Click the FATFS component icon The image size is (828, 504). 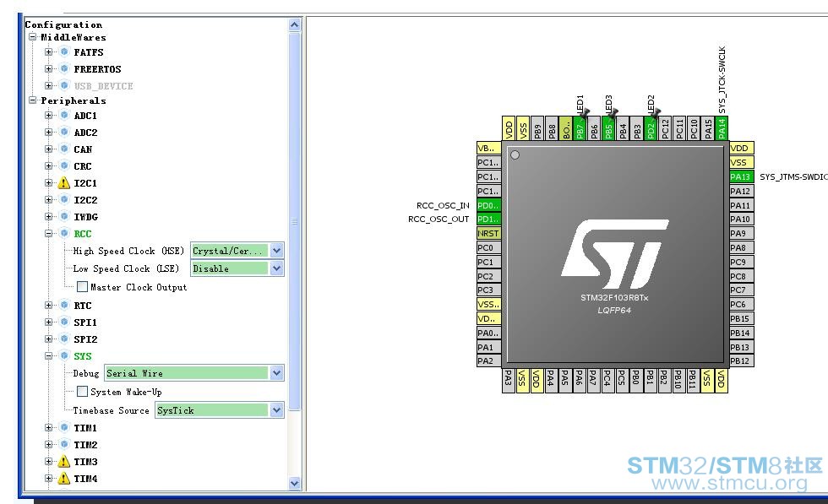64,51
